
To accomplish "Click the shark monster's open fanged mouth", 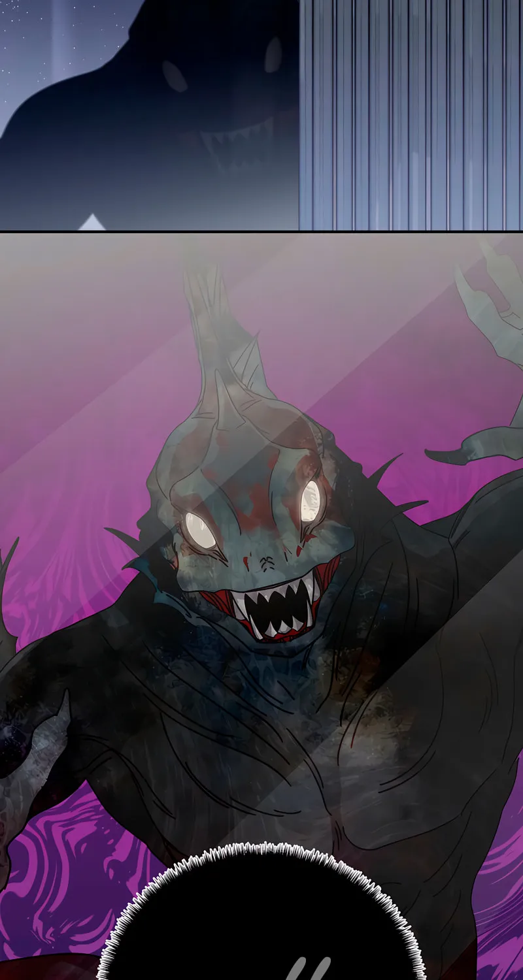I will (270, 608).
